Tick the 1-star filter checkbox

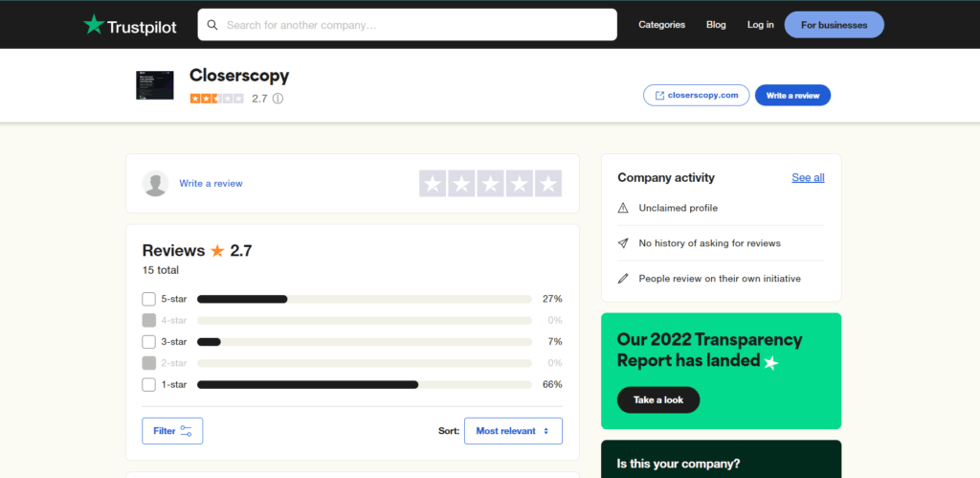point(148,384)
